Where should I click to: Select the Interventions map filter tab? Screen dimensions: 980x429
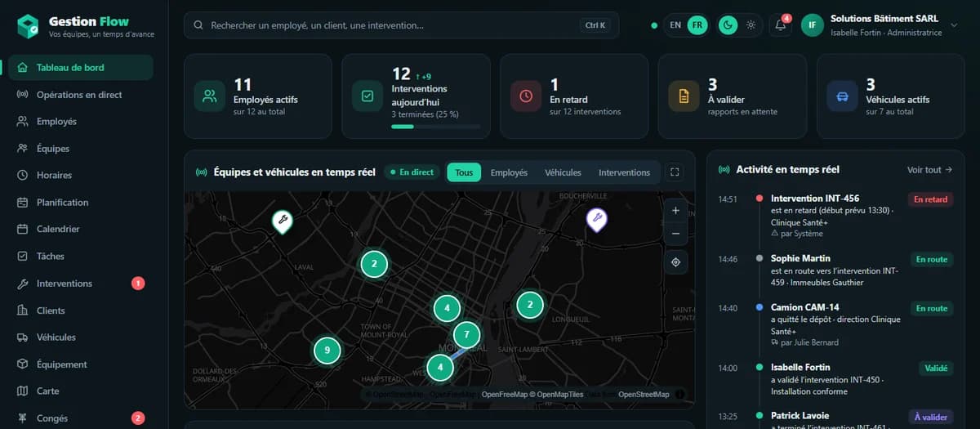(624, 172)
